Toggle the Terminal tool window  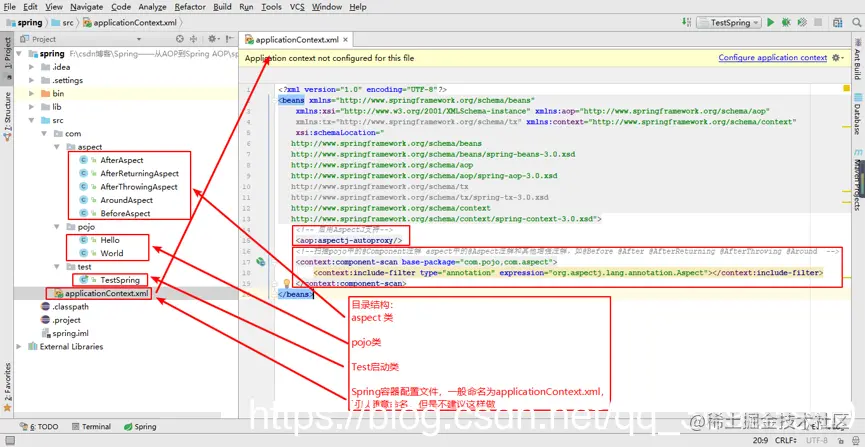click(92, 427)
